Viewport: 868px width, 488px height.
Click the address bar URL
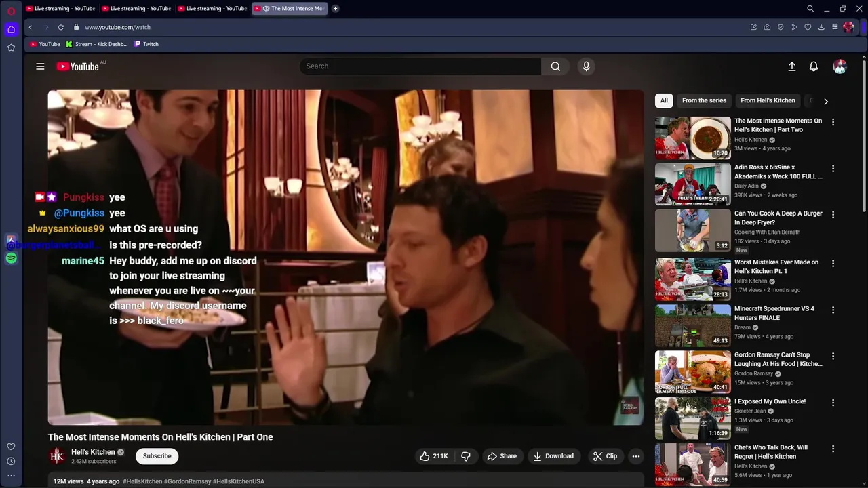[117, 27]
